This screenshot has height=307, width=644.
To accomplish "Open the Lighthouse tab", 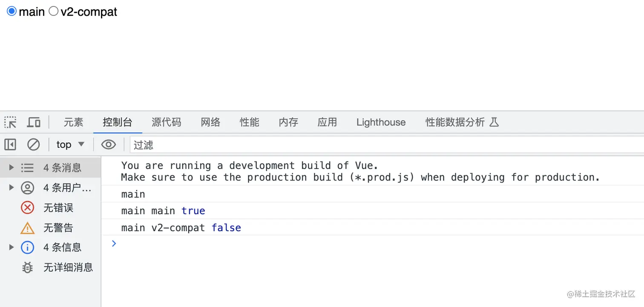I will [381, 123].
